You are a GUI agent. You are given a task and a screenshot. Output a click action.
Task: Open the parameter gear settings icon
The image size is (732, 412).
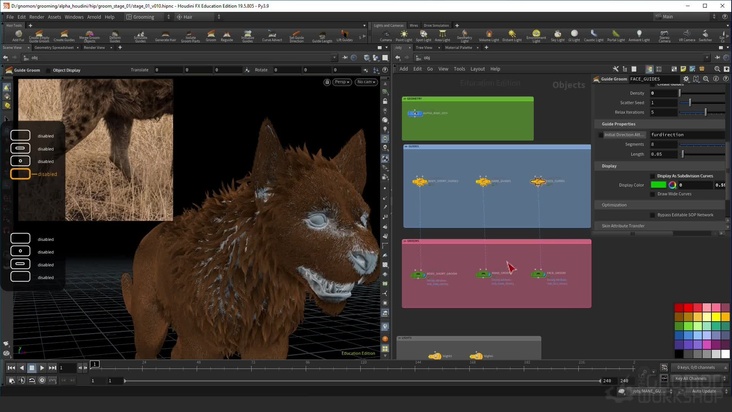tap(687, 78)
